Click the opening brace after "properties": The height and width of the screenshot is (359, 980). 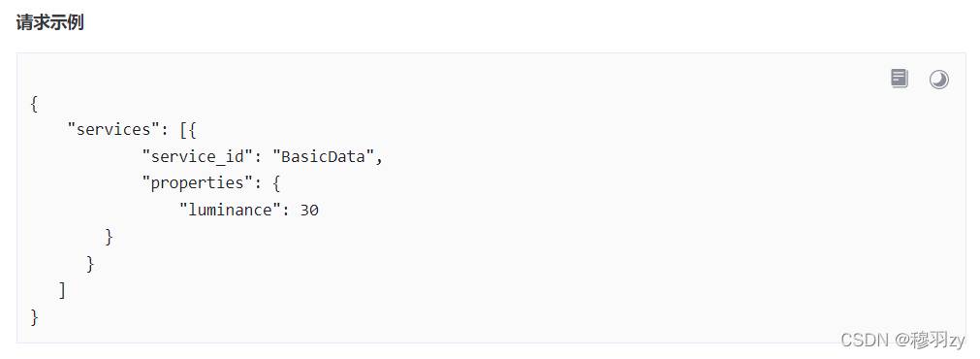point(277,184)
